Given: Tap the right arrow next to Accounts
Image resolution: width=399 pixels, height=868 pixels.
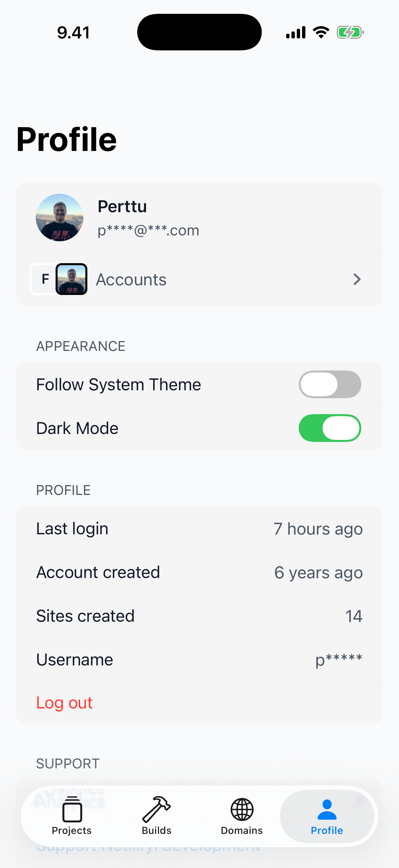Looking at the screenshot, I should click(x=357, y=279).
